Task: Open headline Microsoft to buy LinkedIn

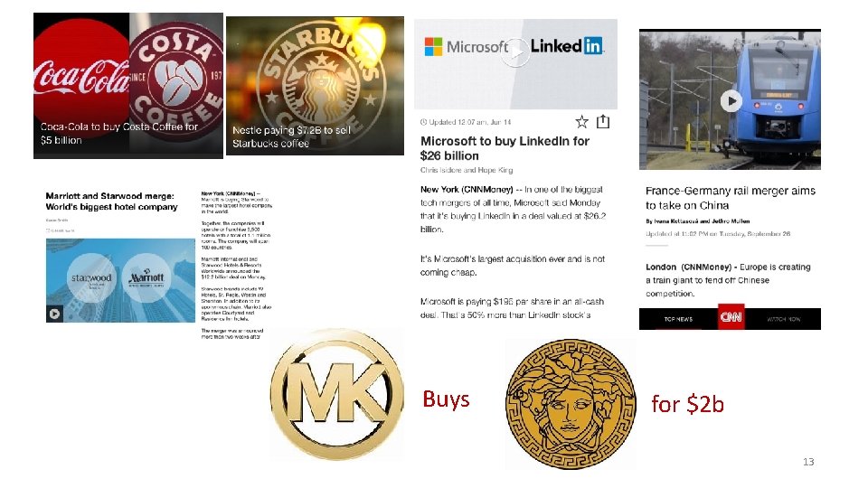Action: 505,148
